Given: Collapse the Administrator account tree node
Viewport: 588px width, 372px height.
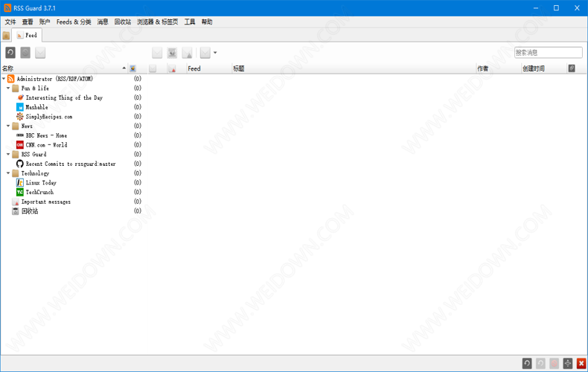Looking at the screenshot, I should [4, 79].
